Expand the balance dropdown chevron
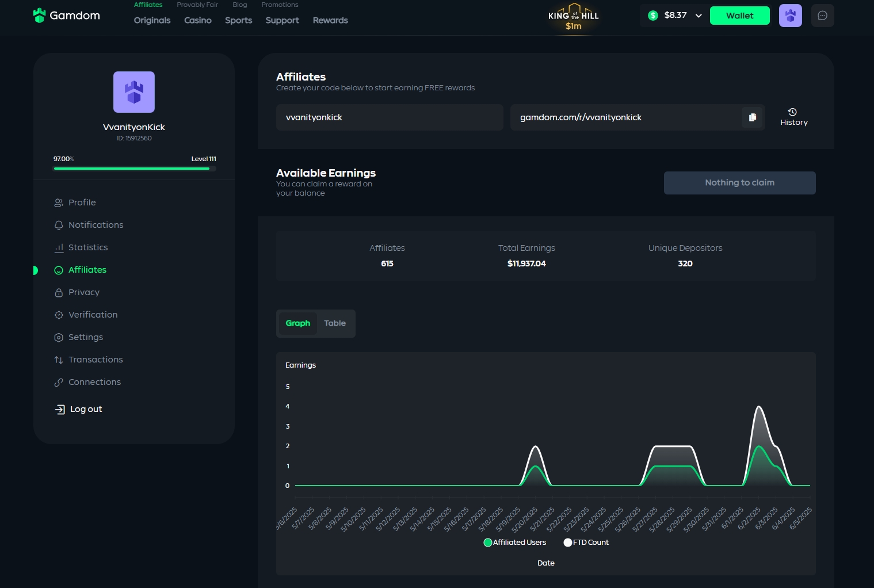Viewport: 874px width, 588px height. pos(699,16)
